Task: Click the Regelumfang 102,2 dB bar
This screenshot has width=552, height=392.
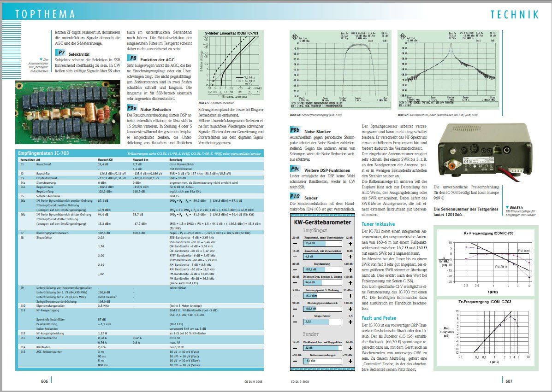Action: pos(322,269)
